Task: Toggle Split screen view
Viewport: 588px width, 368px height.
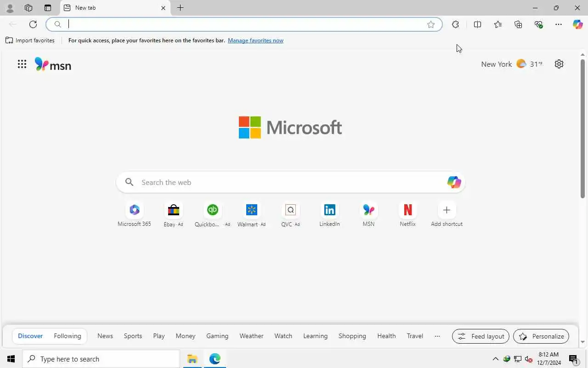Action: click(477, 24)
